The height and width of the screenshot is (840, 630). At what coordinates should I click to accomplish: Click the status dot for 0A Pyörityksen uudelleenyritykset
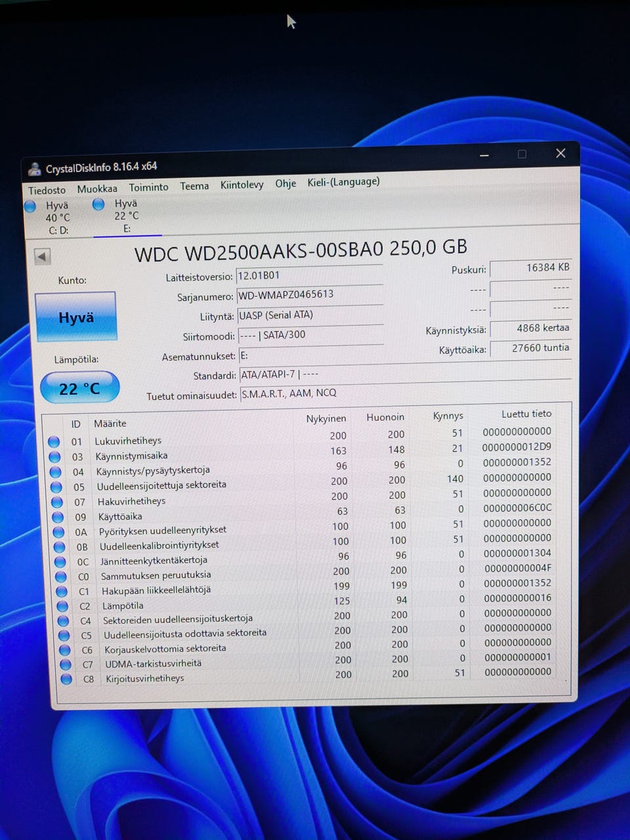(58, 532)
